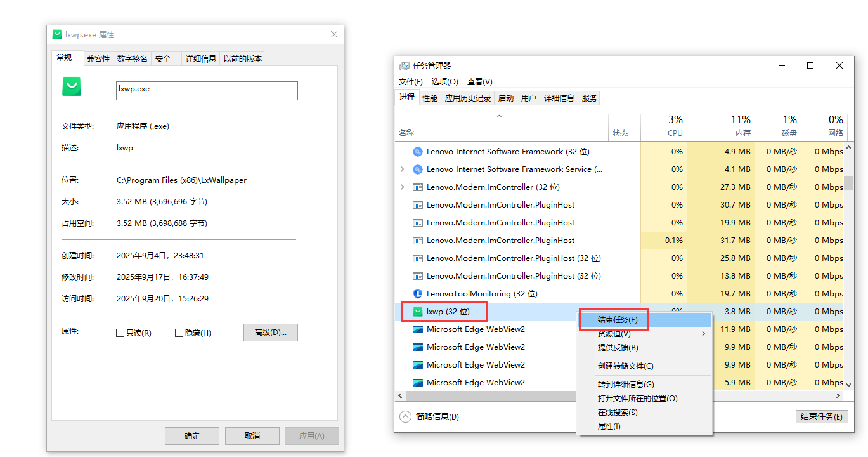This screenshot has height=457, width=868.
Task: Click the Edge WebView2 icon in 11.9 MB row
Action: click(x=418, y=329)
